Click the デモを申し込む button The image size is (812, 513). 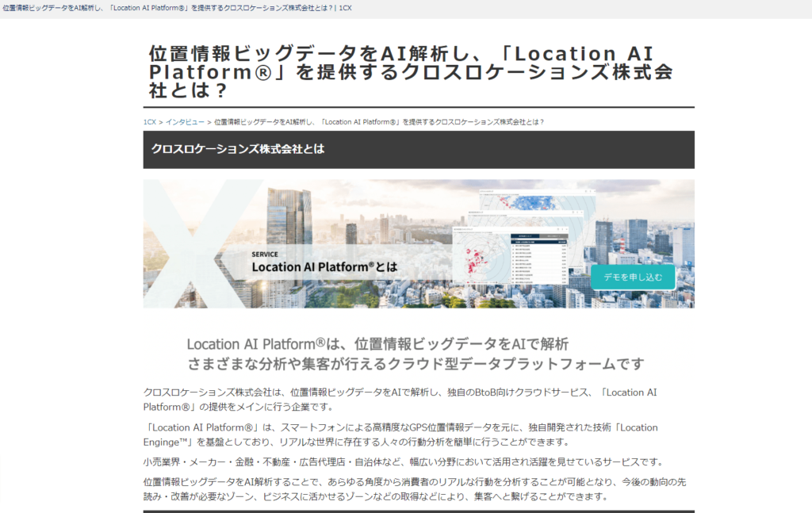coord(633,278)
